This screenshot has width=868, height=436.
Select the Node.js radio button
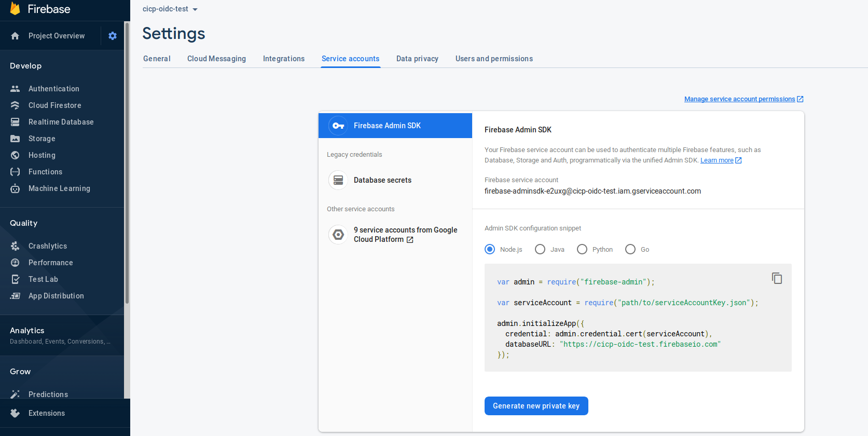(490, 249)
